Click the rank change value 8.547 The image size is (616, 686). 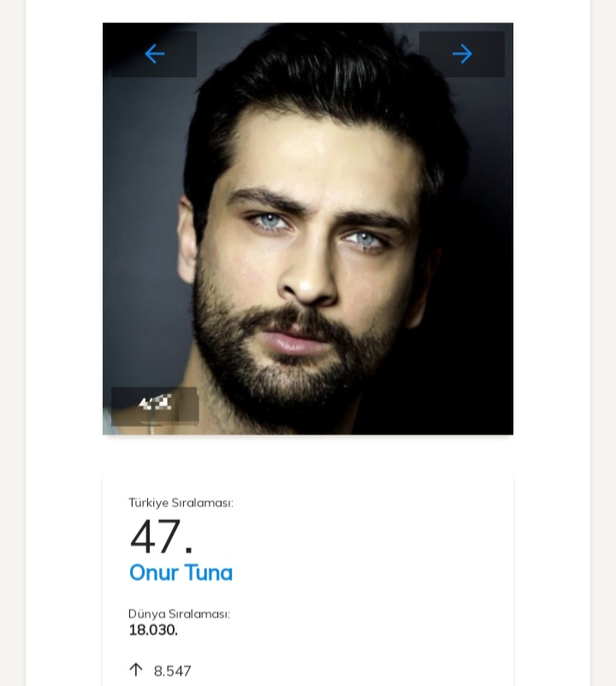[x=173, y=671]
